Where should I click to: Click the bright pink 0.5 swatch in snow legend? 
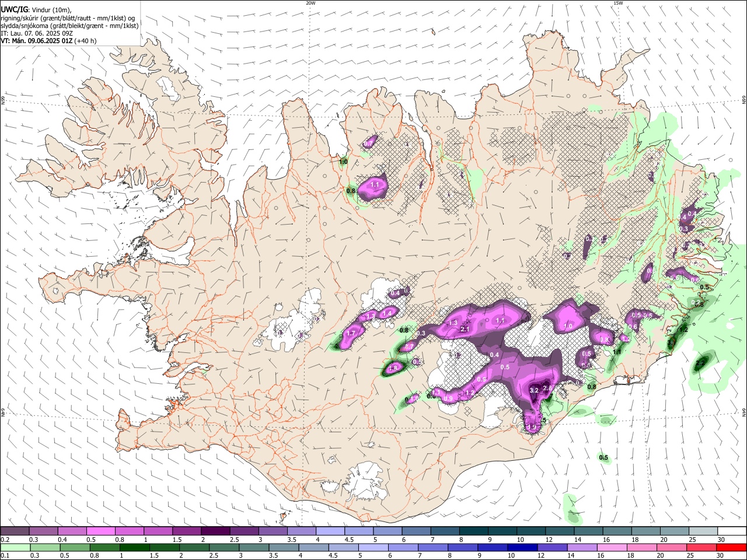coord(101,531)
